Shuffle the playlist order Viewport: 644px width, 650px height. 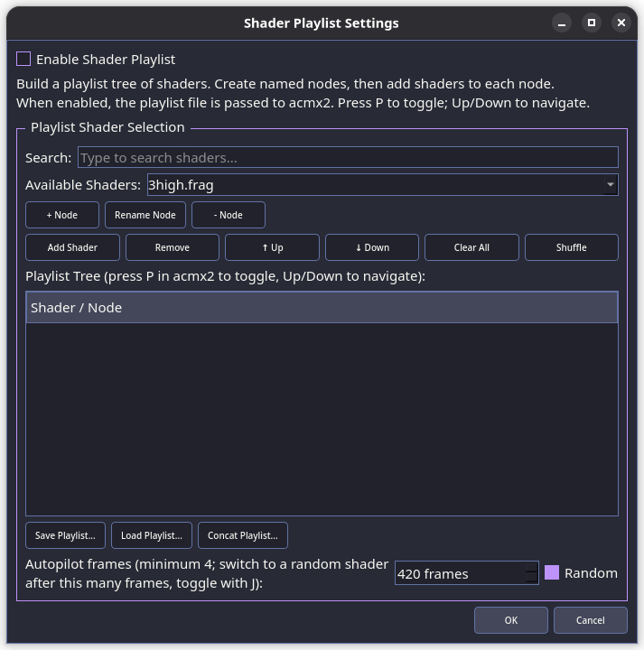tap(572, 247)
